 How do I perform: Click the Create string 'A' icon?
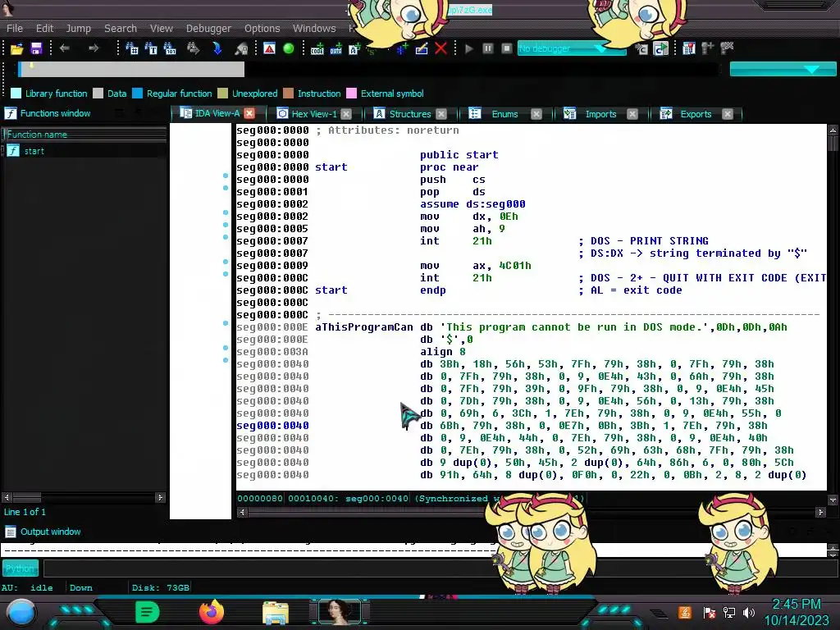354,48
